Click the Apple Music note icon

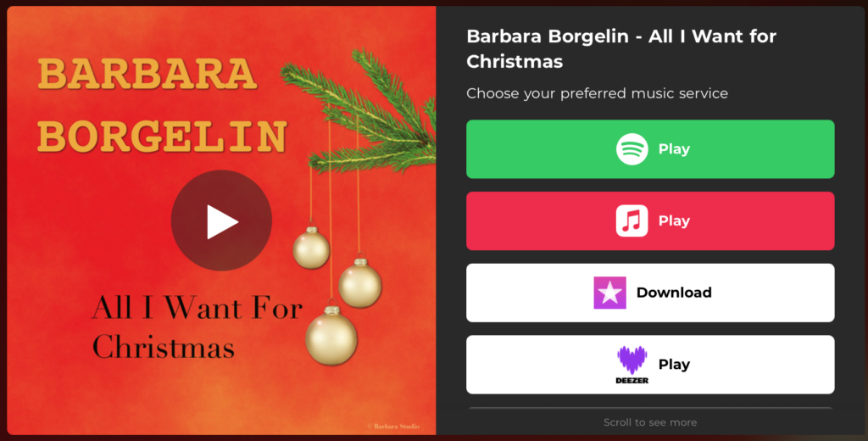point(632,220)
